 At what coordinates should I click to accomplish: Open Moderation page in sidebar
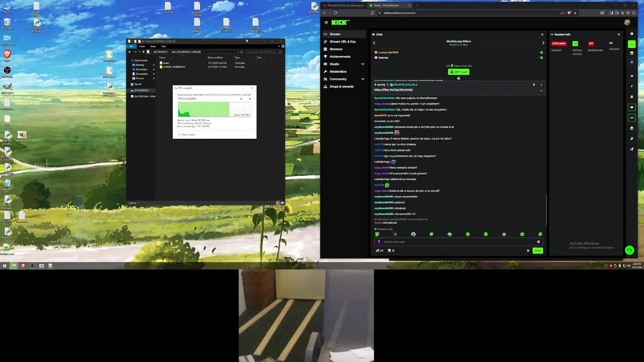click(x=345, y=71)
